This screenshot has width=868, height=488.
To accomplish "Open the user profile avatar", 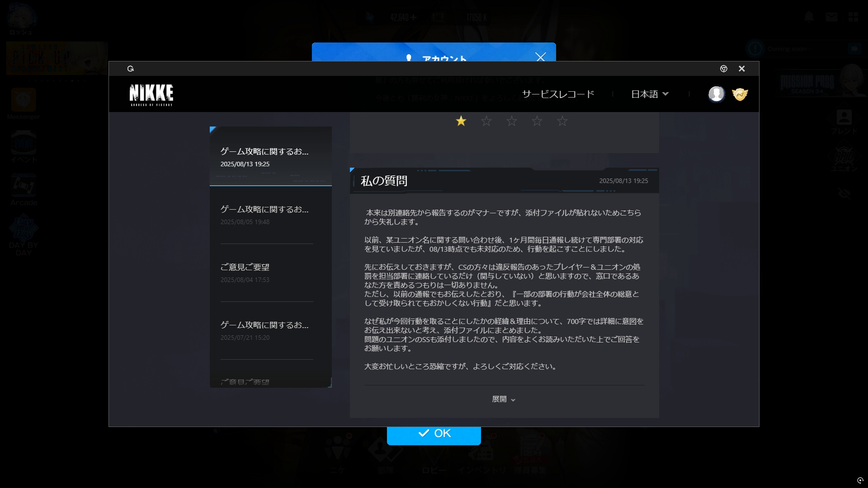I will coord(716,94).
